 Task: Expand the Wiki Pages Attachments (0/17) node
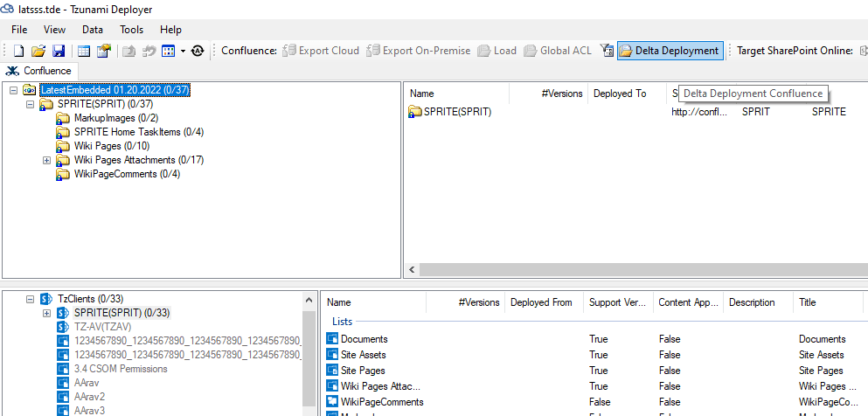(46, 160)
